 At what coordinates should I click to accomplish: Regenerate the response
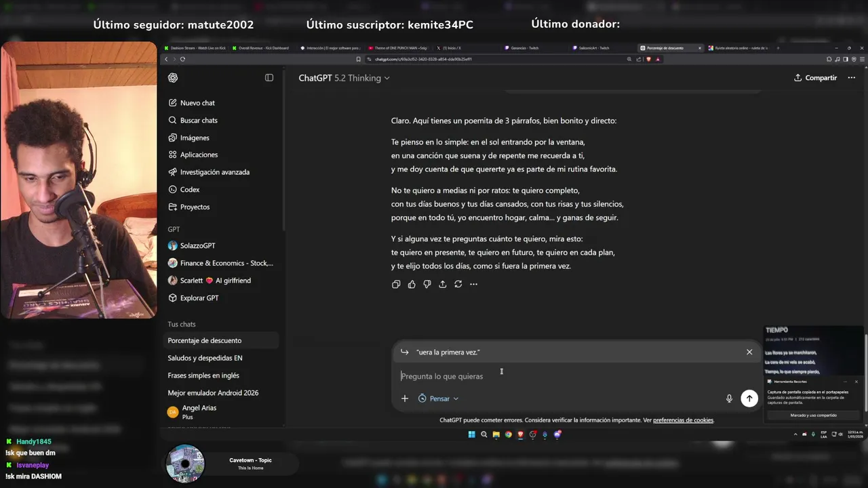[x=458, y=284]
